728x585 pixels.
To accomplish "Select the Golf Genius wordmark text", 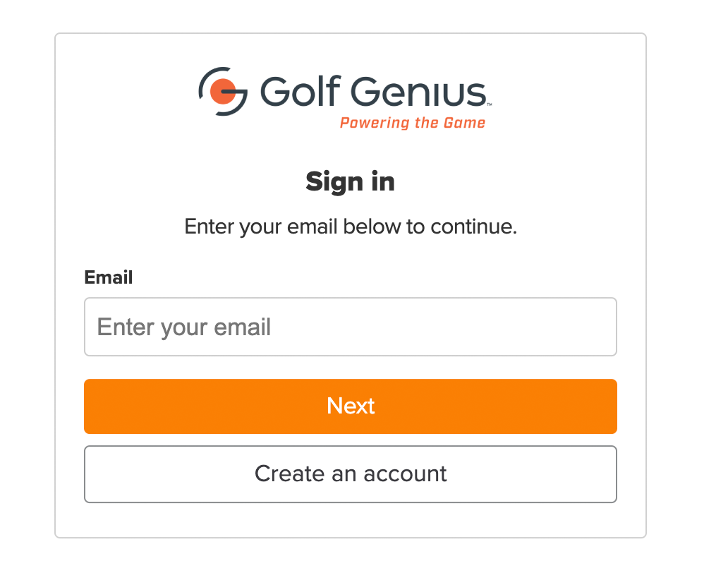I will (373, 91).
